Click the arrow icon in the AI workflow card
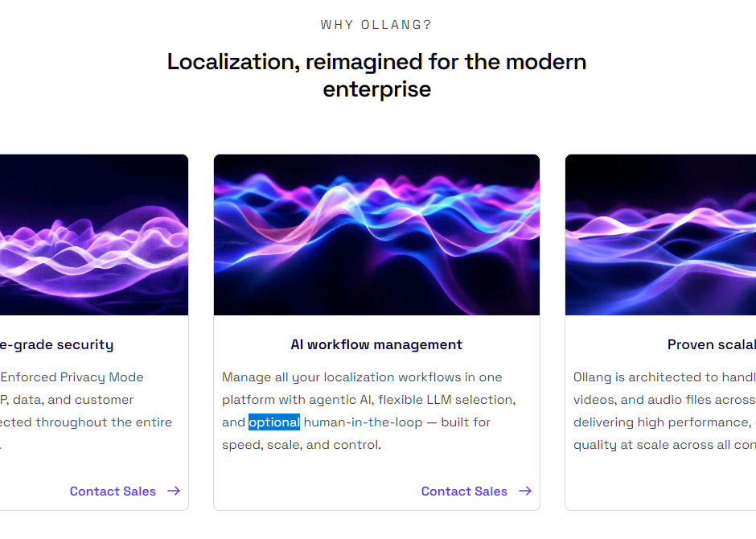 point(525,491)
